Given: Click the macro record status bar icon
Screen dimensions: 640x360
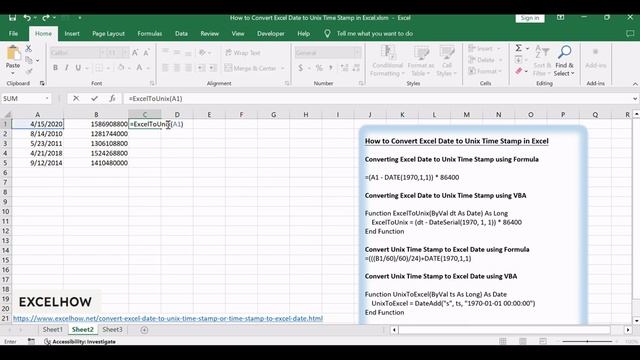Looking at the screenshot, I should click(31, 341).
